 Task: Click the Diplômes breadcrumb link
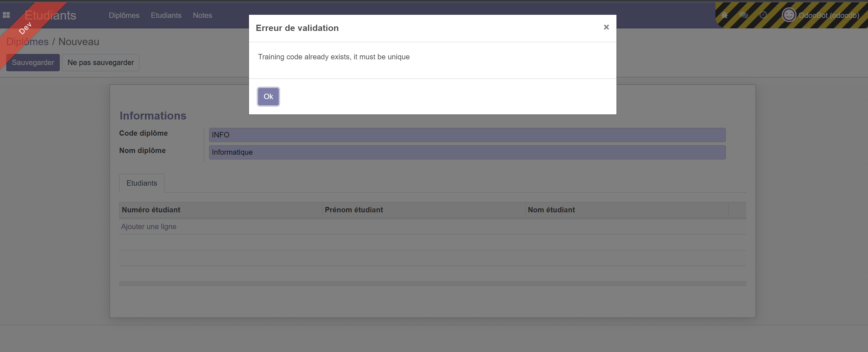[28, 41]
